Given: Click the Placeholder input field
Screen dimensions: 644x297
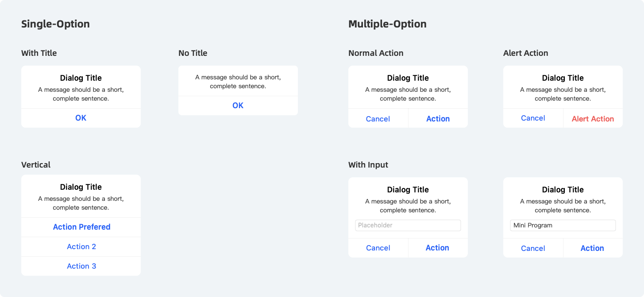Looking at the screenshot, I should click(408, 225).
